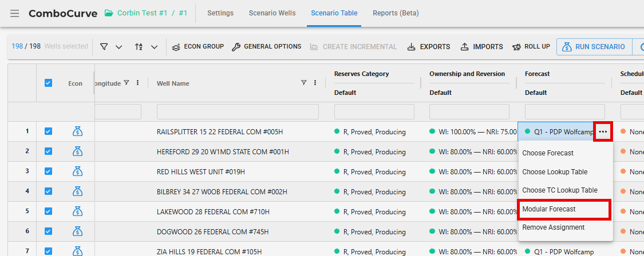
Task: Click the Longitude column filter icon
Action: pyautogui.click(x=127, y=83)
